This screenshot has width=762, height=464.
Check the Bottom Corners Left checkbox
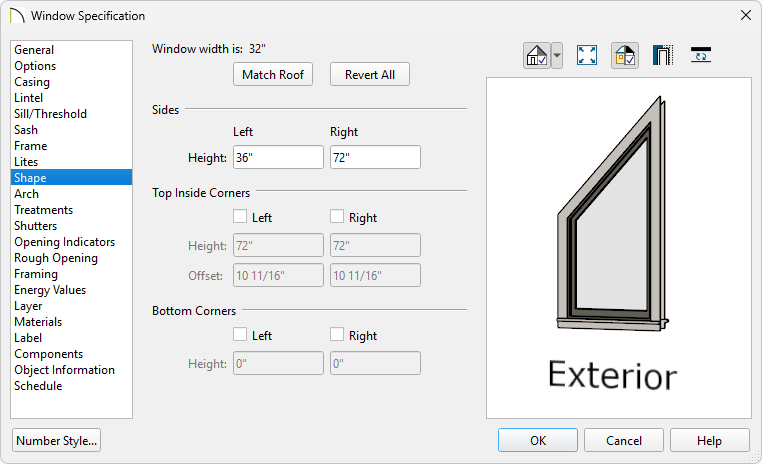(x=240, y=334)
